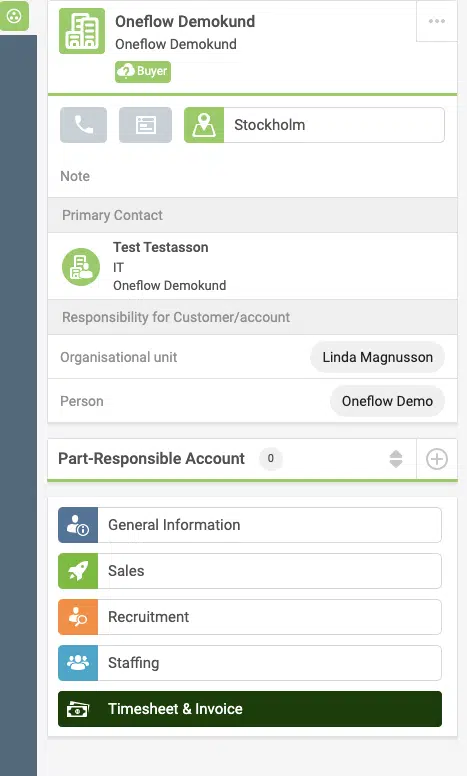The image size is (467, 776).
Task: Open the Staffing section
Action: pyautogui.click(x=250, y=663)
